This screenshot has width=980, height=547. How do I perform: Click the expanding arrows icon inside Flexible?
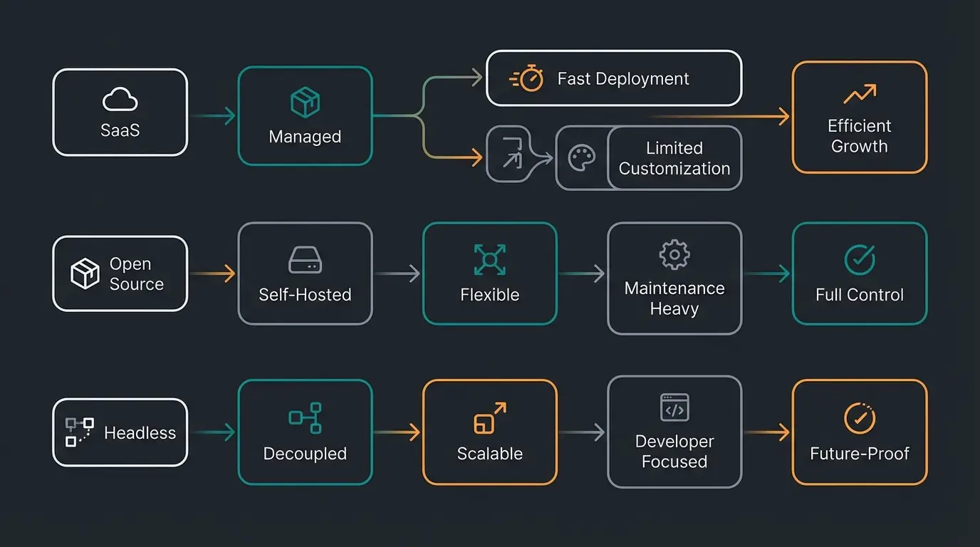click(x=489, y=258)
